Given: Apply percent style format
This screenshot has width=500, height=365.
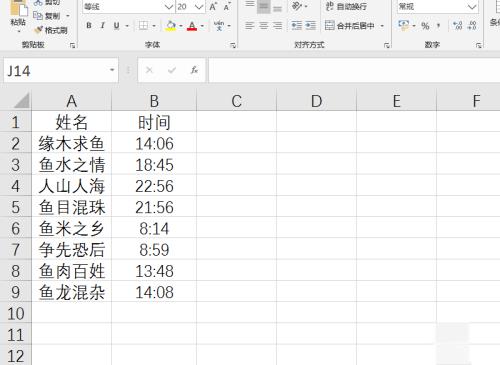Looking at the screenshot, I should [425, 26].
